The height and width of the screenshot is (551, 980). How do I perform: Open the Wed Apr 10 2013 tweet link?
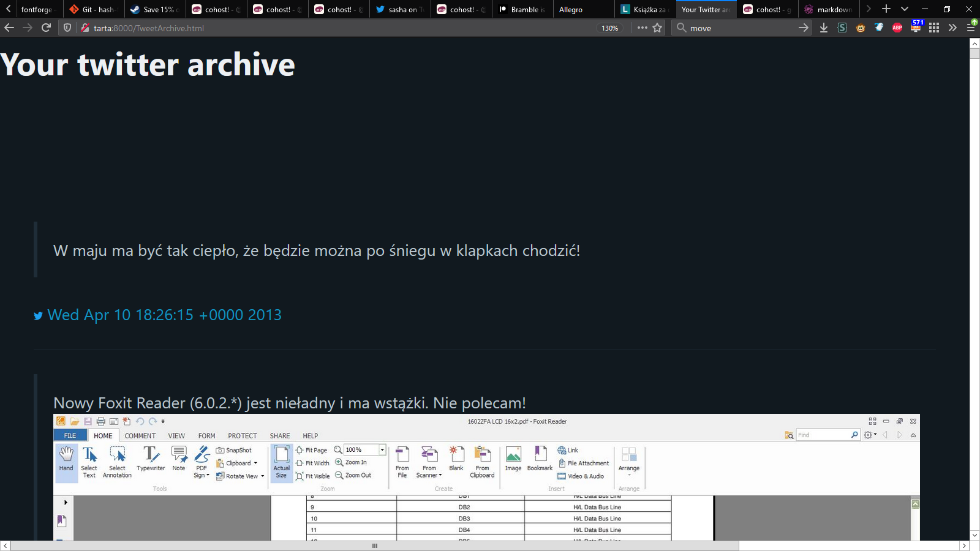(x=164, y=315)
